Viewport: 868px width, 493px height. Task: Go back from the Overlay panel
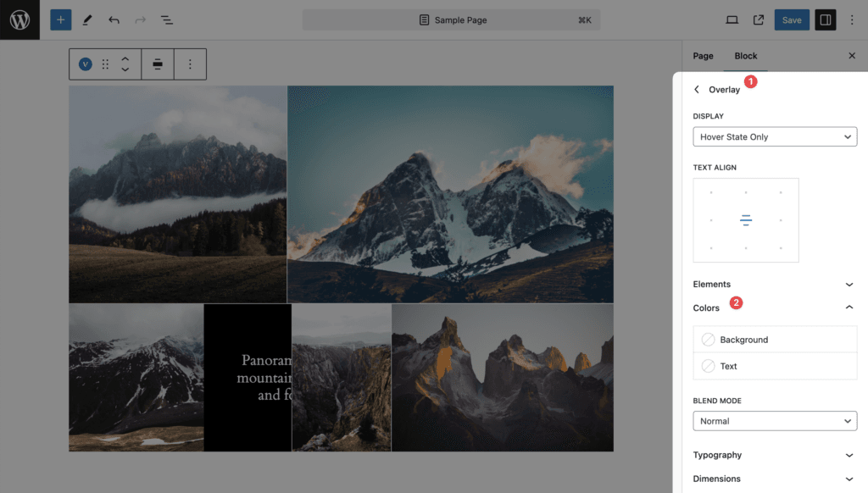coord(697,90)
